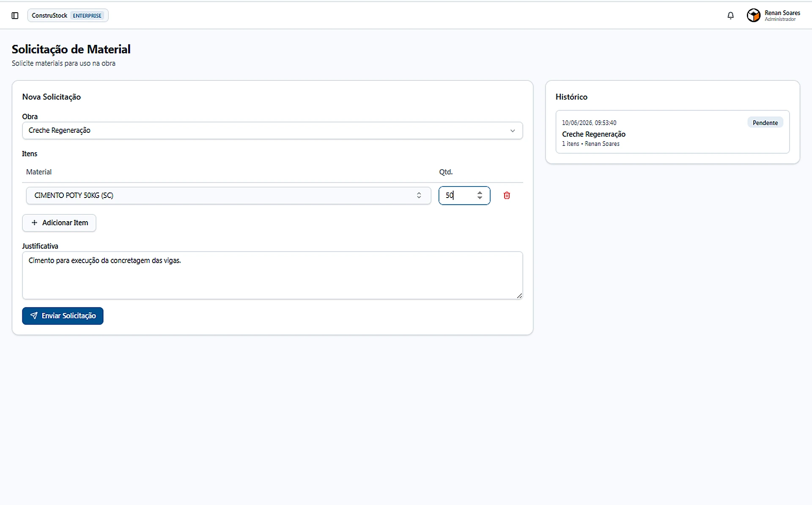Image resolution: width=812 pixels, height=505 pixels.
Task: Increase quantity with the up stepper arrow
Action: 480,193
